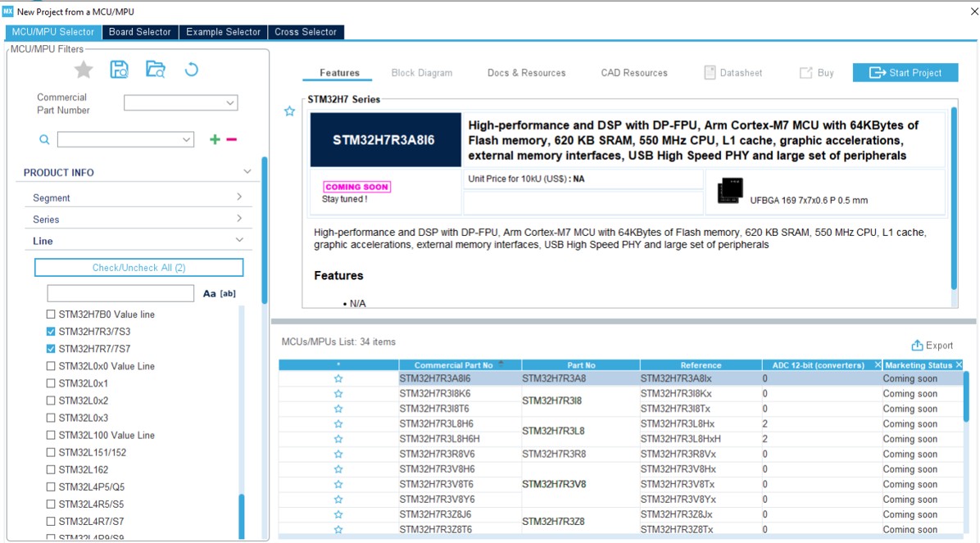This screenshot has width=980, height=543.
Task: Sort by Commercial Part No column
Action: 460,365
